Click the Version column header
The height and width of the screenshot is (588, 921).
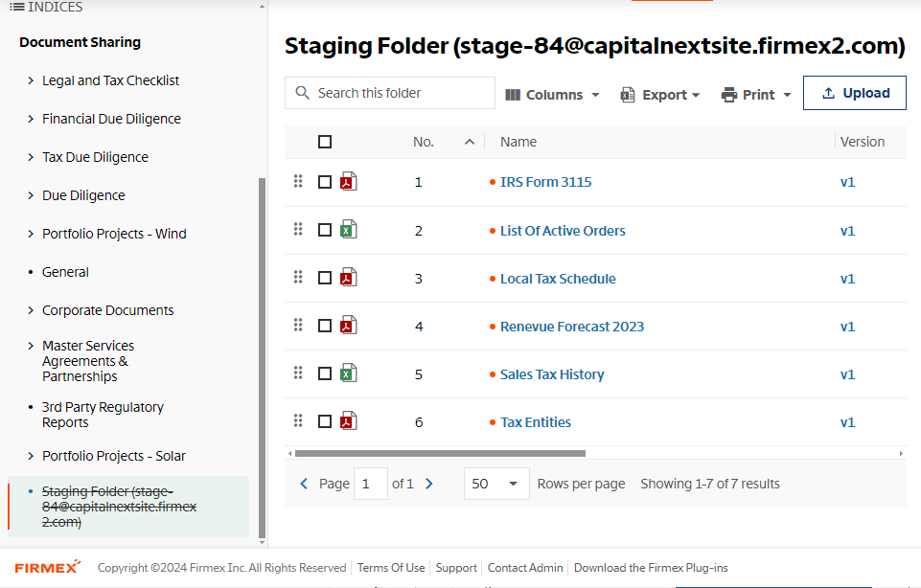[x=863, y=142]
